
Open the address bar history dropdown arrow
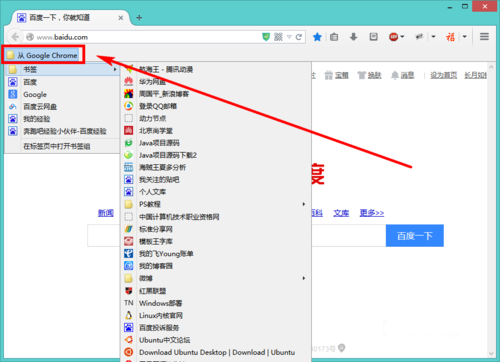(x=289, y=37)
